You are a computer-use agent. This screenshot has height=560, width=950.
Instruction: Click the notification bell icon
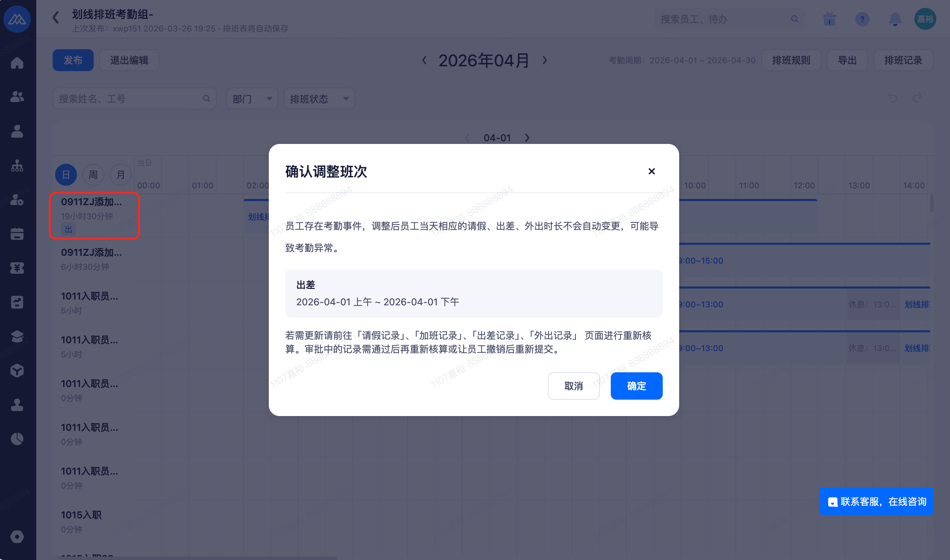[895, 19]
